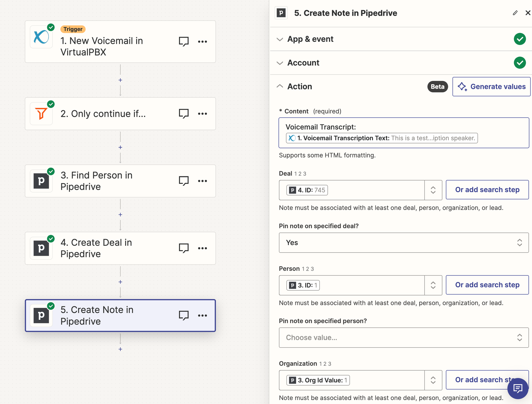Click the Or add search step for Person
Viewport: 532px width, 404px height.
(487, 285)
